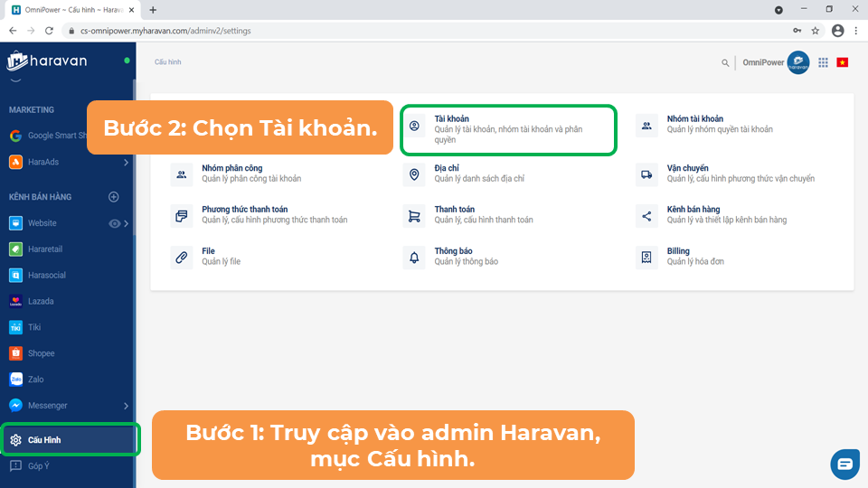Close the OmniPower browser tab
The height and width of the screenshot is (488, 868).
(132, 10)
